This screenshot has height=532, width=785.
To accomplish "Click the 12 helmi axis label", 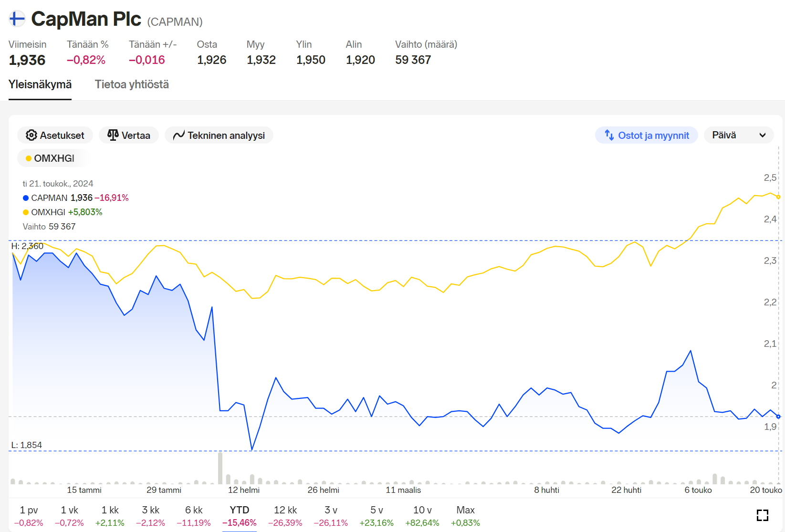I will (244, 490).
